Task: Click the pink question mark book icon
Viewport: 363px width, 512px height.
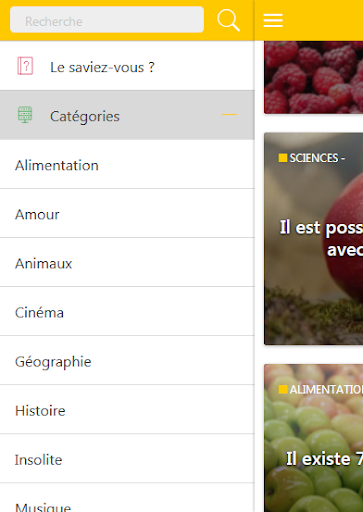Action: 25,66
